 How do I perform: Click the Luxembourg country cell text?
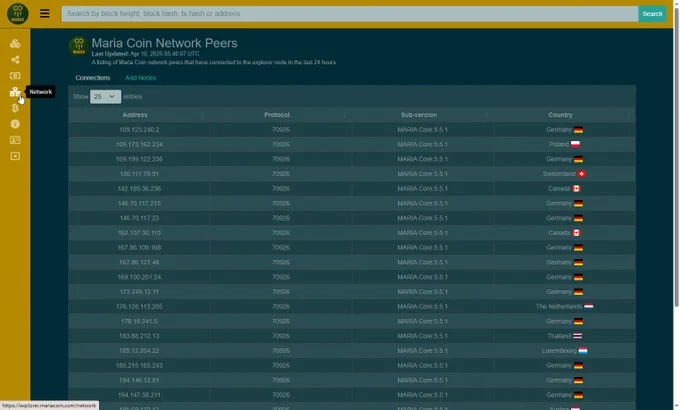tap(559, 351)
